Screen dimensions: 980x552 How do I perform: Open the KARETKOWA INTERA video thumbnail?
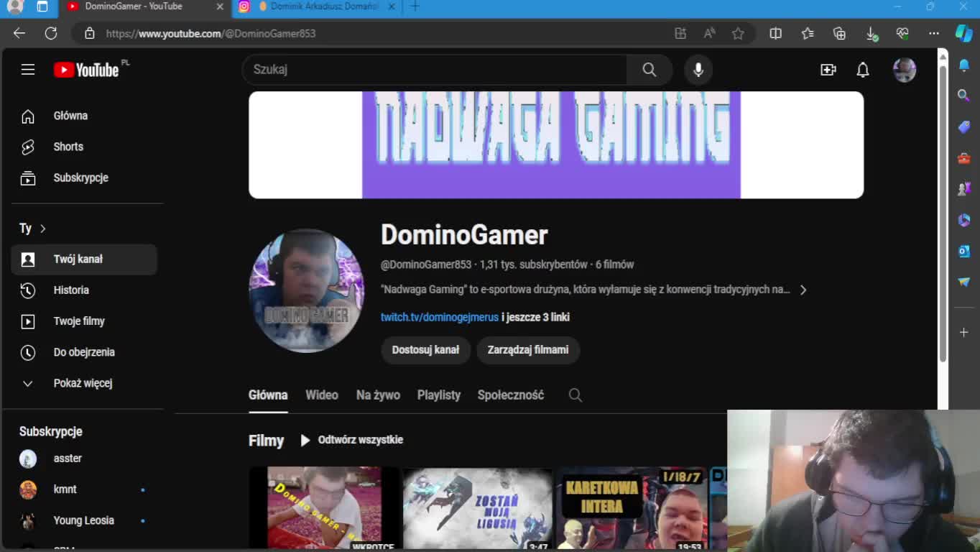coord(632,509)
